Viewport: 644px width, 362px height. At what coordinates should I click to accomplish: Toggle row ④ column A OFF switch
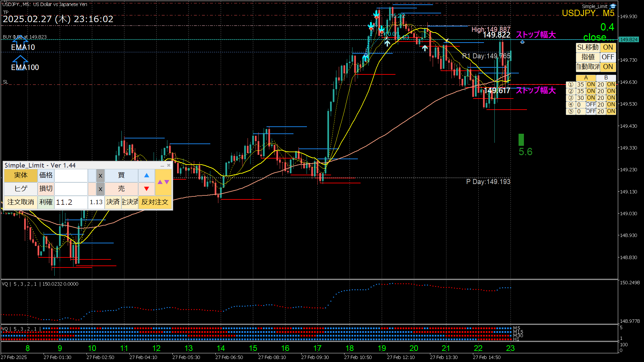(591, 105)
